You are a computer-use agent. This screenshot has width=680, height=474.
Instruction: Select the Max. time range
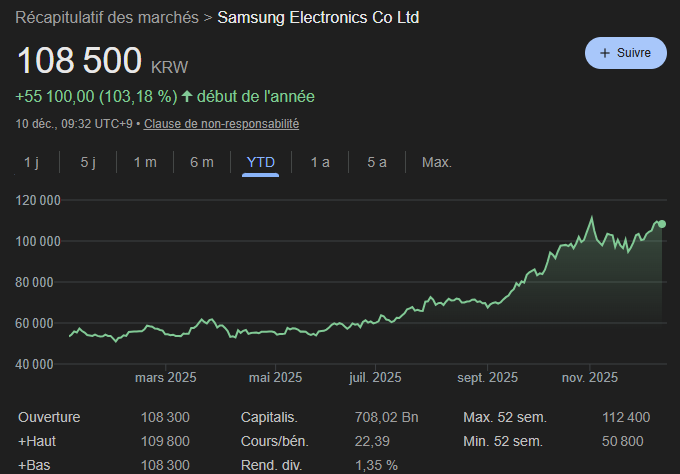coord(437,162)
